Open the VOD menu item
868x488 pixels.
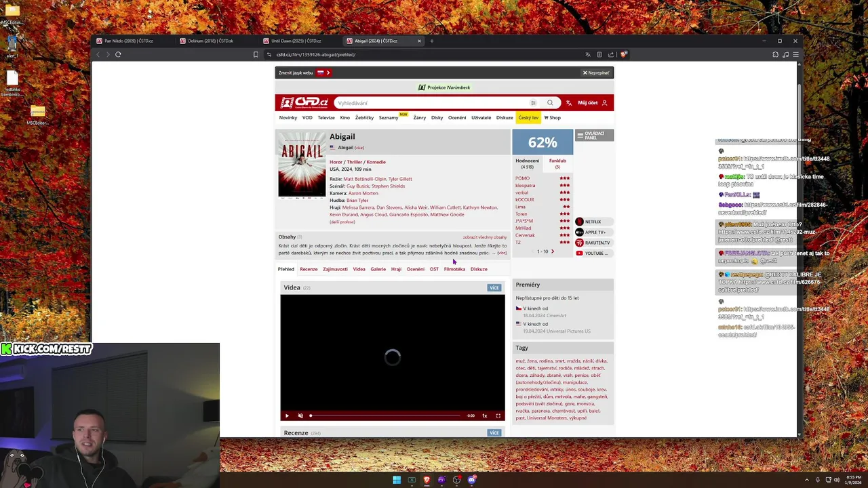point(307,118)
